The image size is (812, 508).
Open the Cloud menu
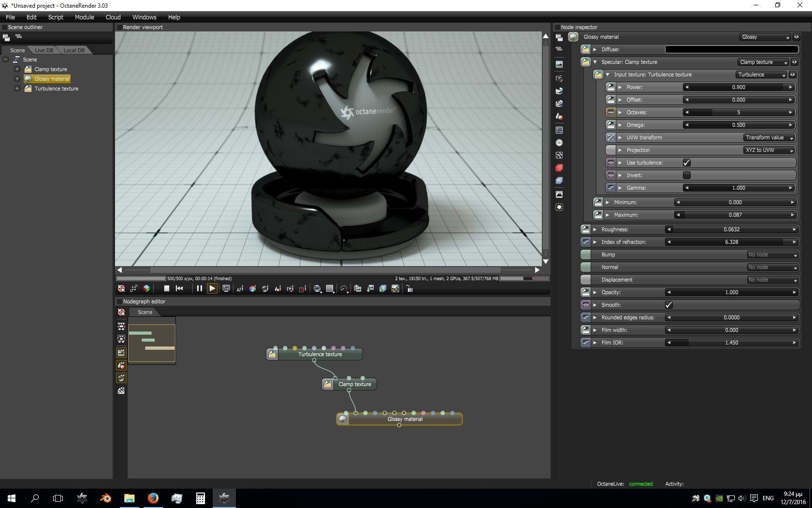click(x=113, y=17)
